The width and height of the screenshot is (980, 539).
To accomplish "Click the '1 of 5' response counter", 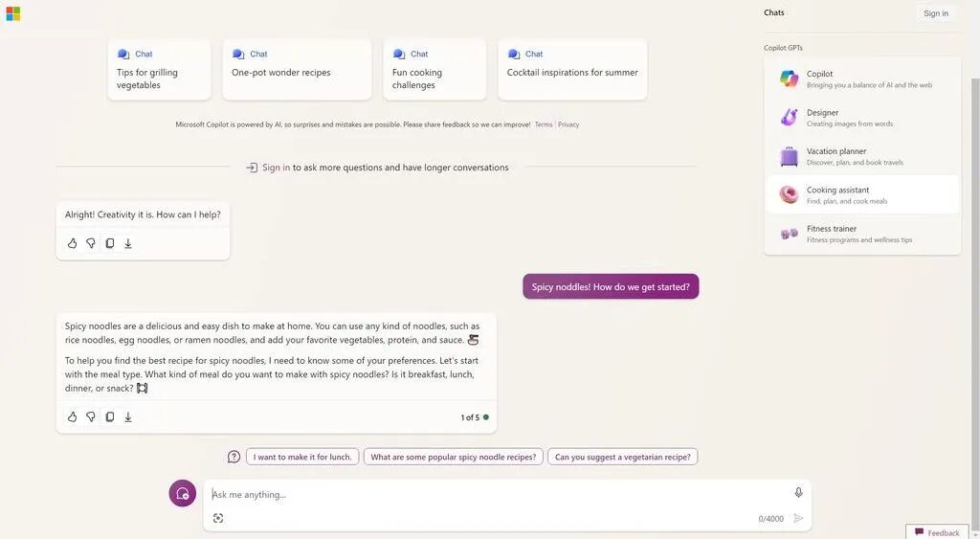I will [470, 417].
